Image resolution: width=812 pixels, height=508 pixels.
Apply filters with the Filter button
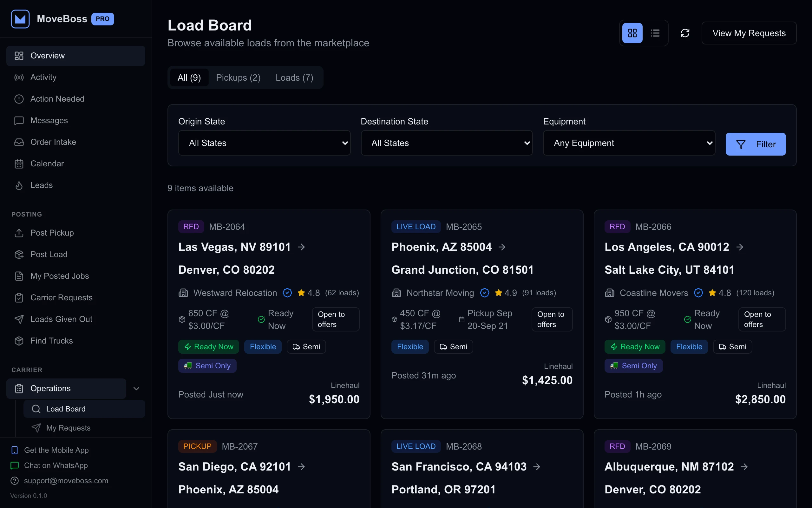tap(756, 144)
